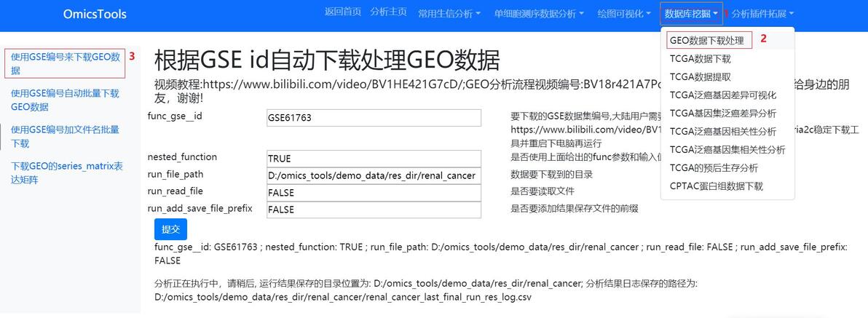Open 使用GSE编号来下载GEO数据 sidebar link
Screen dimensions: 868x318
pos(66,63)
